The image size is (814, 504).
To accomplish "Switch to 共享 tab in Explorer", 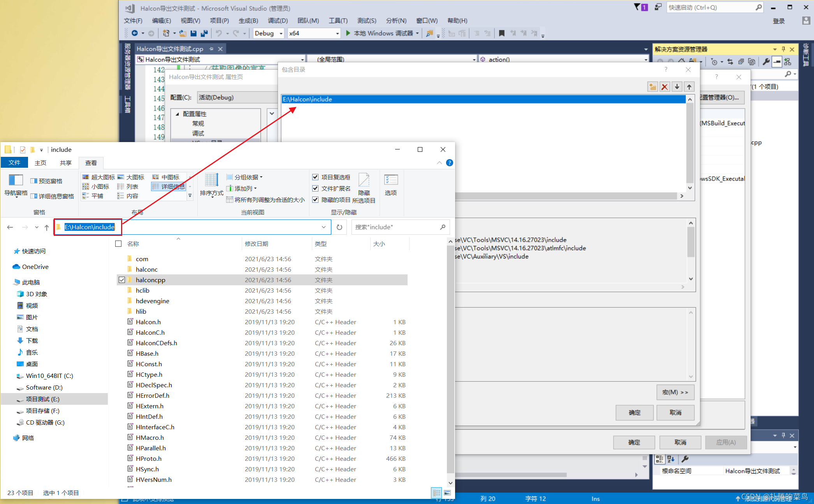I will tap(66, 163).
